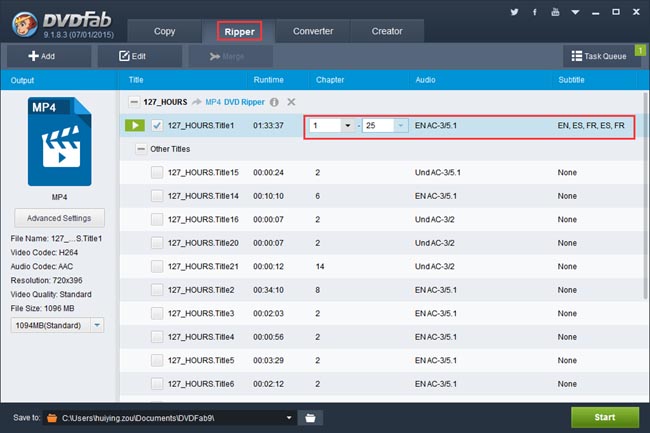The width and height of the screenshot is (650, 433).
Task: Click Und AC-3/5.1 audio of Title15
Action: (438, 172)
